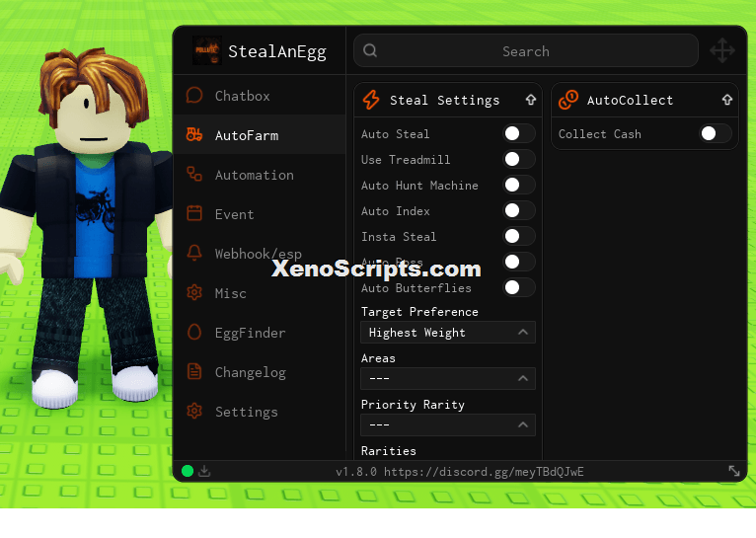Switch to the Automation tab
This screenshot has width=756, height=538.
tap(260, 175)
